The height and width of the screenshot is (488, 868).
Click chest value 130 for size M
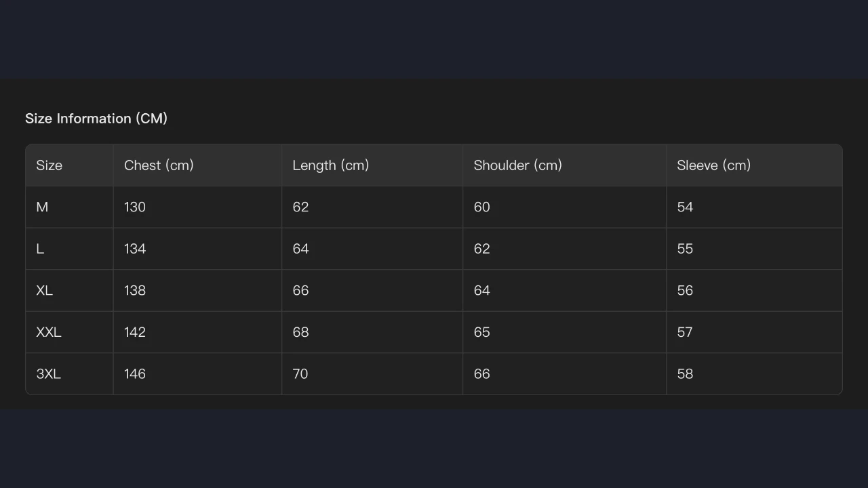[x=135, y=207]
